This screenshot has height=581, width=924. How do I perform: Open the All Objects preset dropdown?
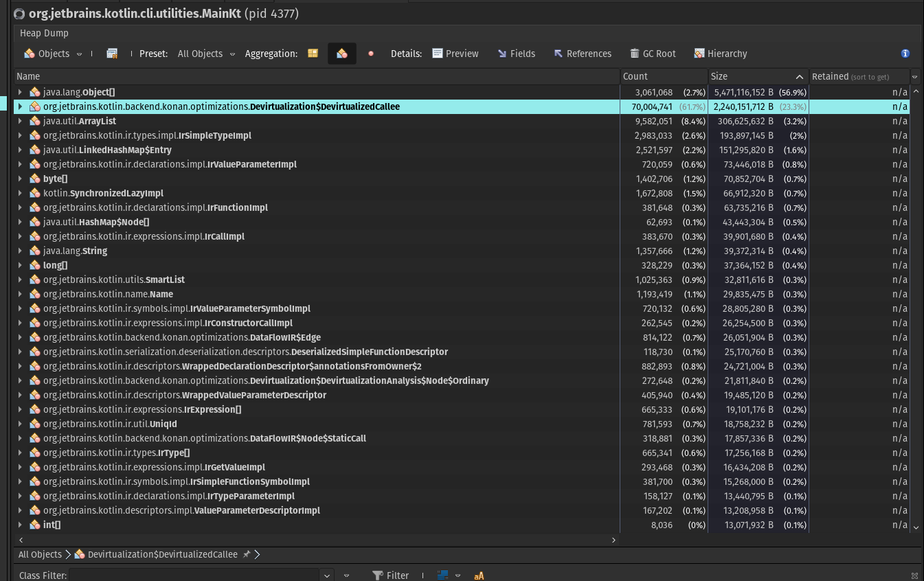click(x=232, y=54)
